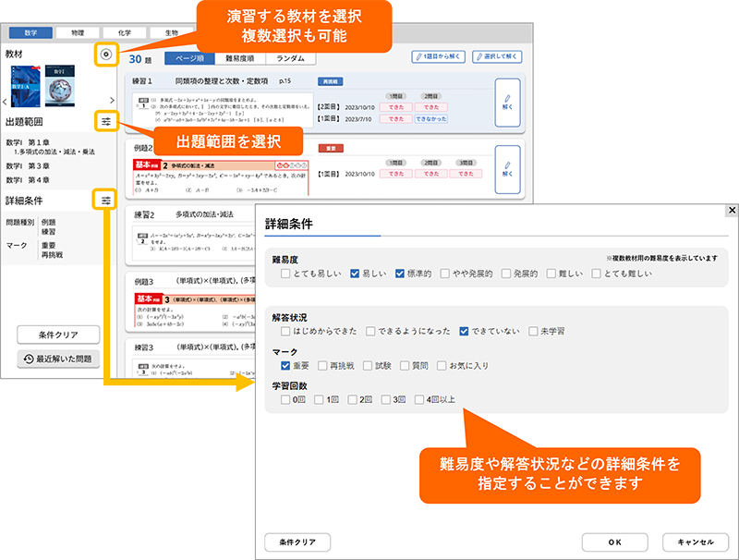
Task: Click キャンセル in the dialog
Action: (x=695, y=542)
